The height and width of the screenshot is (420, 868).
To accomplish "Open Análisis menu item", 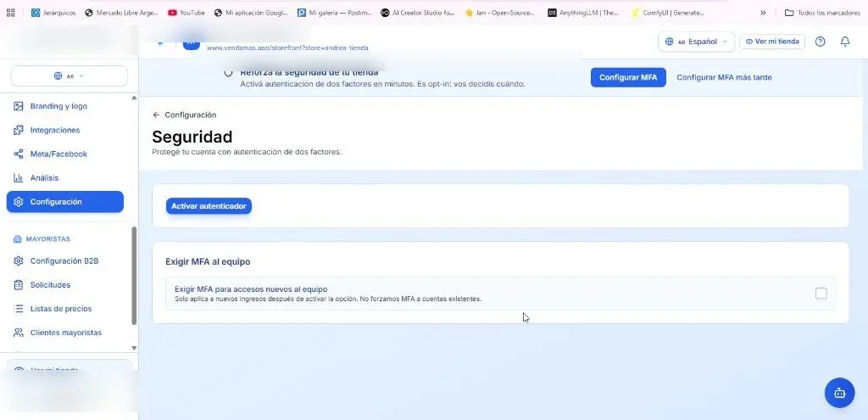I will tap(65, 178).
